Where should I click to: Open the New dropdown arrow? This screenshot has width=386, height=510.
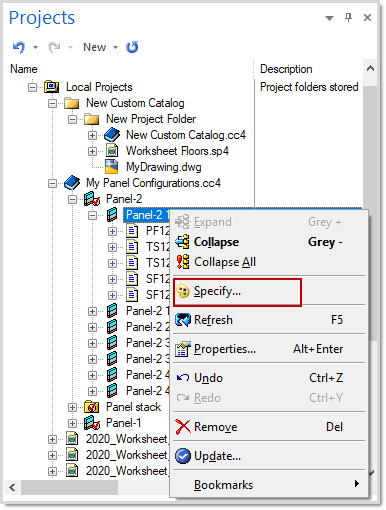(x=115, y=47)
